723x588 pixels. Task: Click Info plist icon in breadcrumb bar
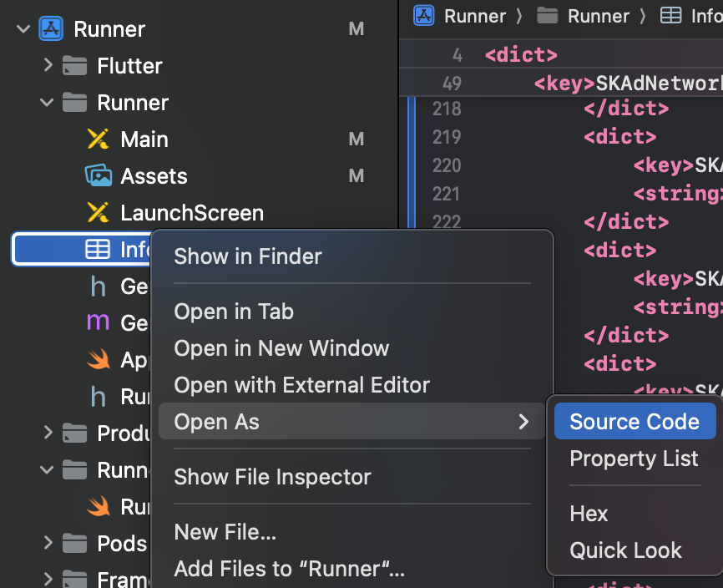(670, 16)
